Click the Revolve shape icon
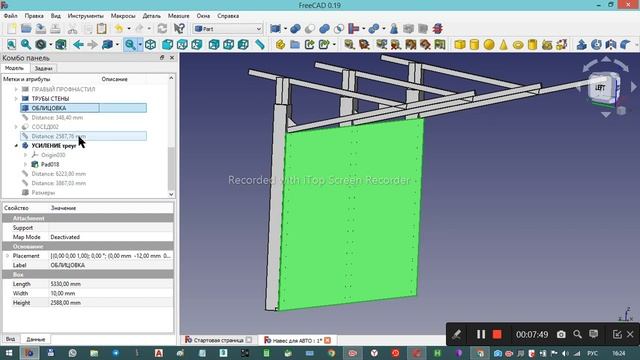Viewport: 640px width, 360px height. (x=596, y=44)
